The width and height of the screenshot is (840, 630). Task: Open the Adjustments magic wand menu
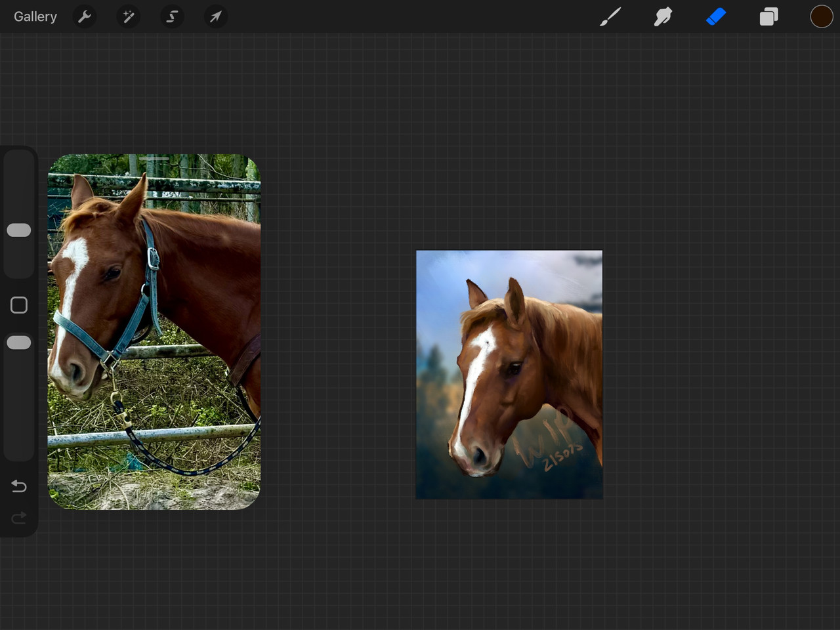[x=128, y=16]
